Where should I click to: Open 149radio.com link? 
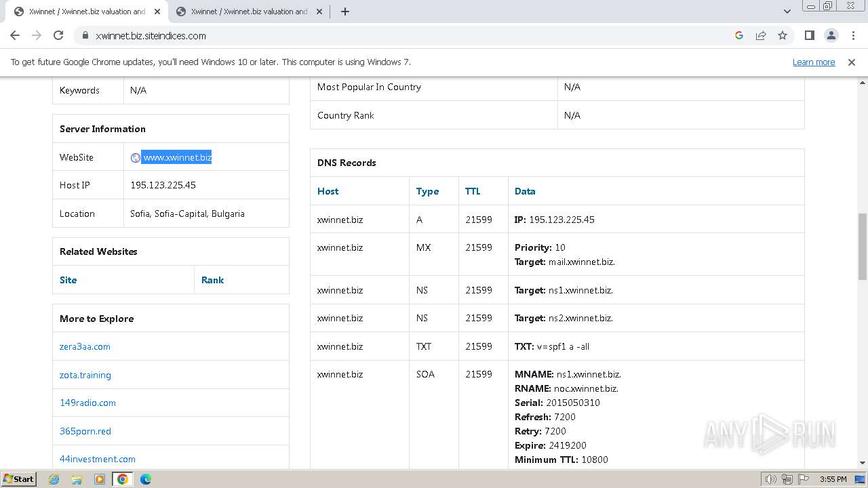(x=87, y=403)
